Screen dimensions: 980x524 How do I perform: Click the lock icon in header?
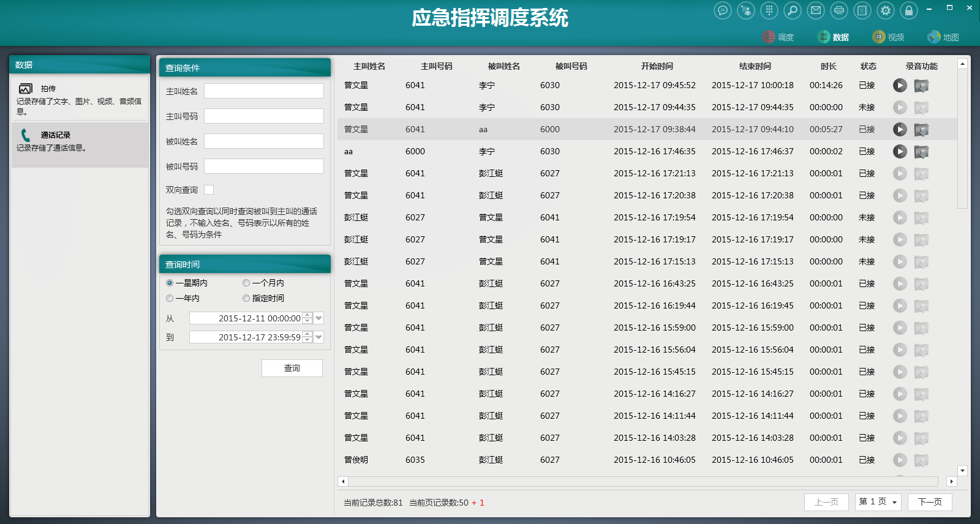[909, 10]
